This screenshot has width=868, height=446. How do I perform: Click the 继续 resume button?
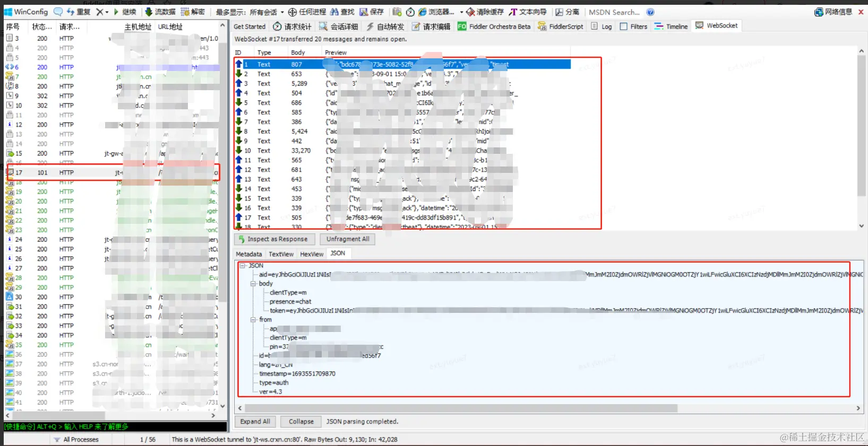(125, 12)
